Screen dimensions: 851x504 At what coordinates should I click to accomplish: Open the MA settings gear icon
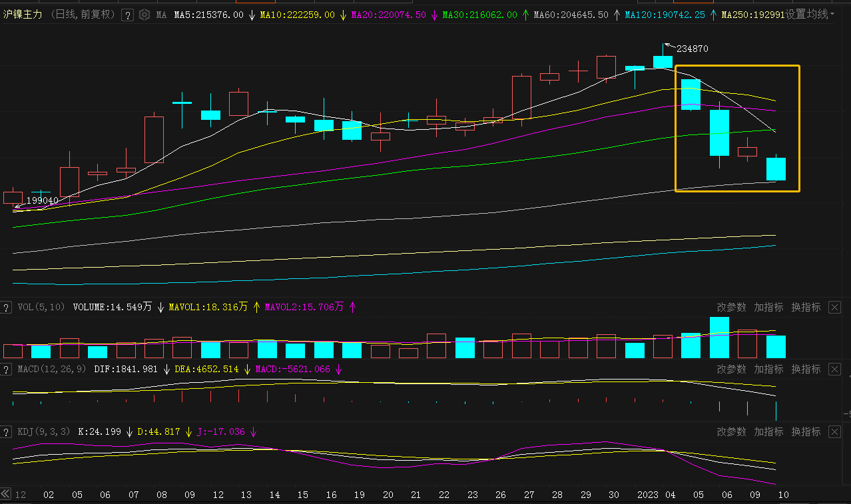144,15
